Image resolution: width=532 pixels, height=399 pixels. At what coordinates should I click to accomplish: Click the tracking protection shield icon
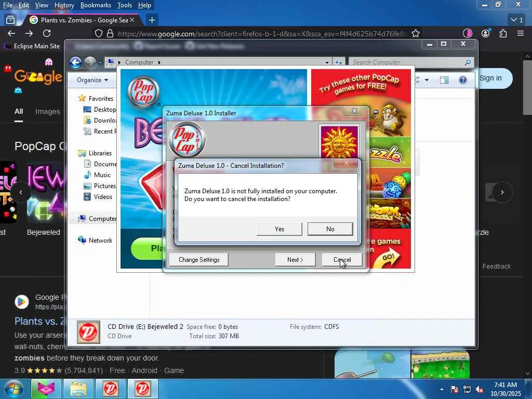click(x=98, y=33)
